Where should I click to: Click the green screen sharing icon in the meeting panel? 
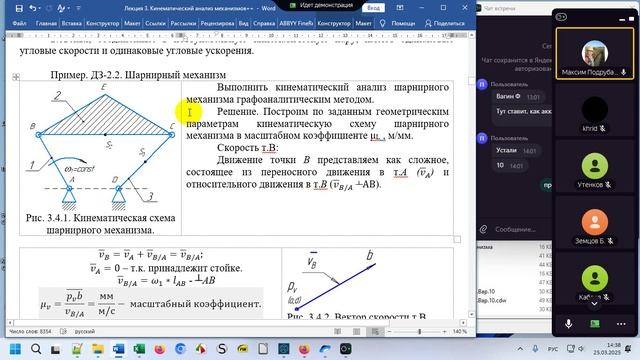595,324
